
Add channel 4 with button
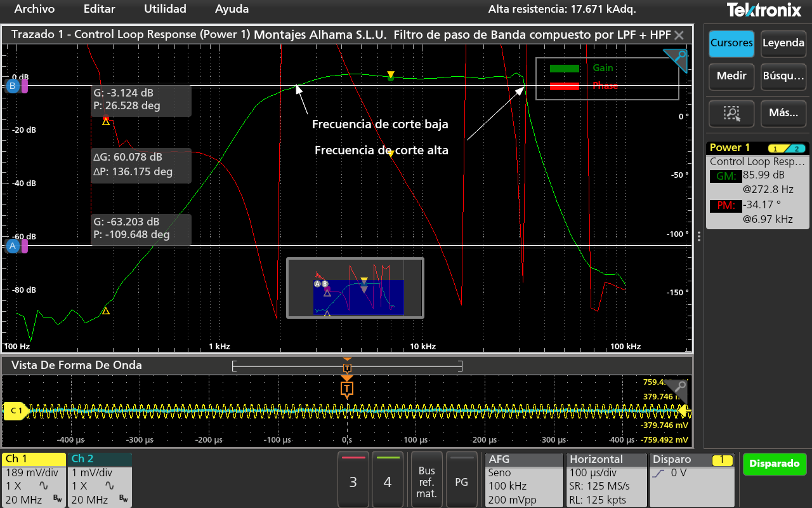pos(388,479)
